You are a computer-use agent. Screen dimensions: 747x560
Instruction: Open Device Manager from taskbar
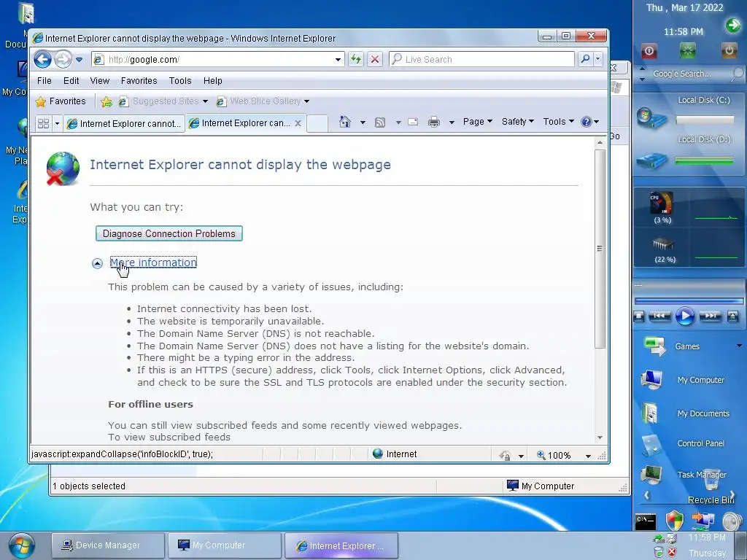tap(108, 545)
